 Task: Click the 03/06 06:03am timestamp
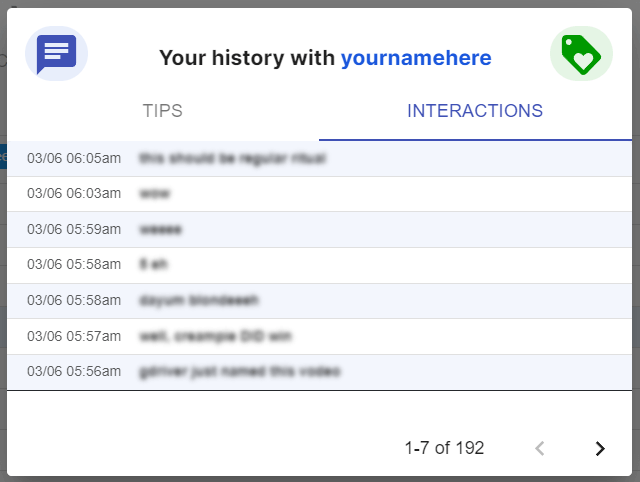[x=74, y=193]
